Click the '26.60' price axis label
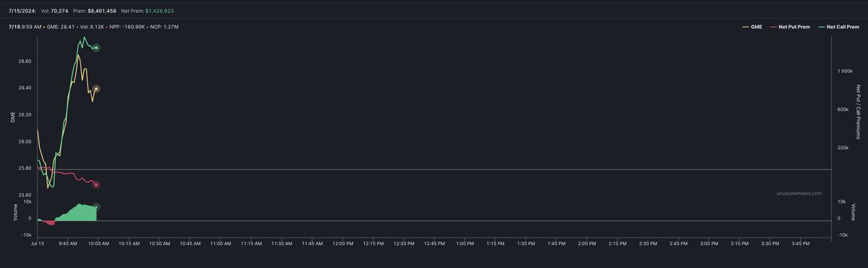 click(x=25, y=62)
